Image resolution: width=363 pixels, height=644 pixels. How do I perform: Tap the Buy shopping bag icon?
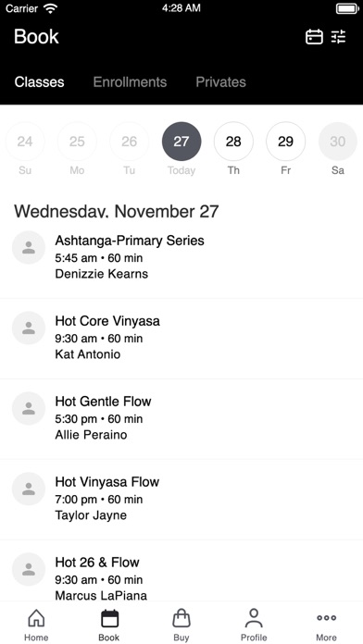[x=181, y=618]
